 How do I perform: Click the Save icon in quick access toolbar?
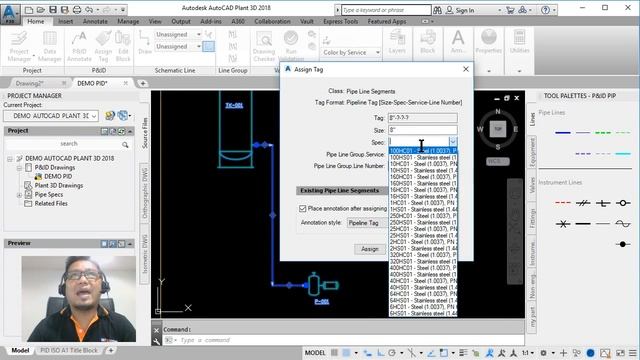tap(53, 9)
